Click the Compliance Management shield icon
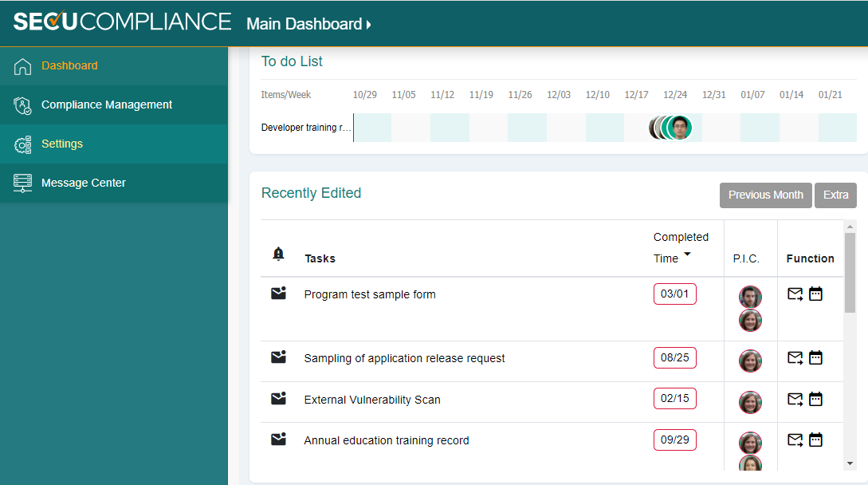 pyautogui.click(x=22, y=105)
